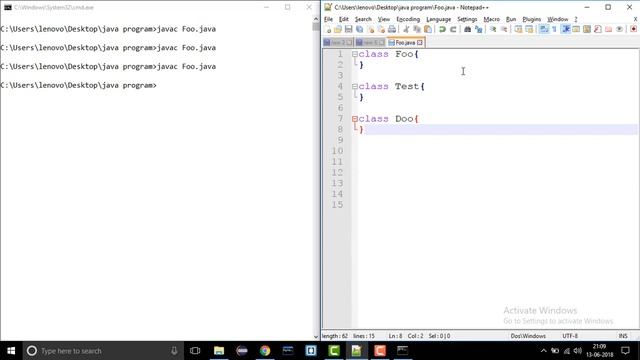
Task: Open the user defined language dialog icon
Action: point(576,29)
